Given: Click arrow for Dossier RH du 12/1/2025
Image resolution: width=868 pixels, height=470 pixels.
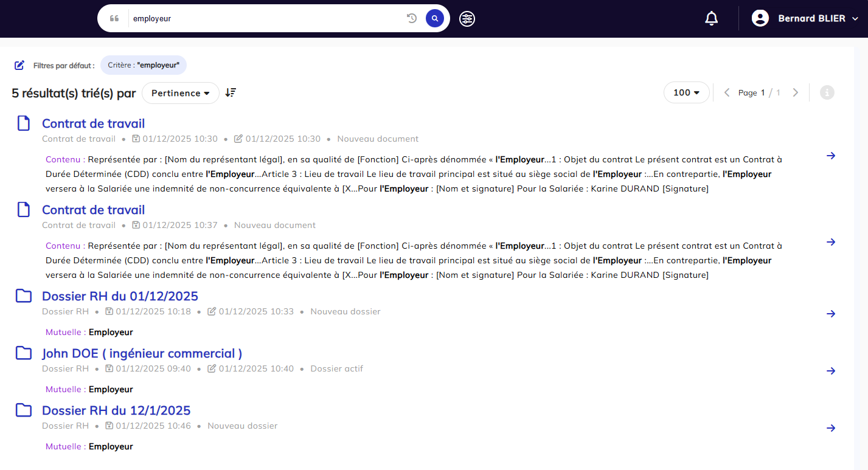Looking at the screenshot, I should point(831,428).
